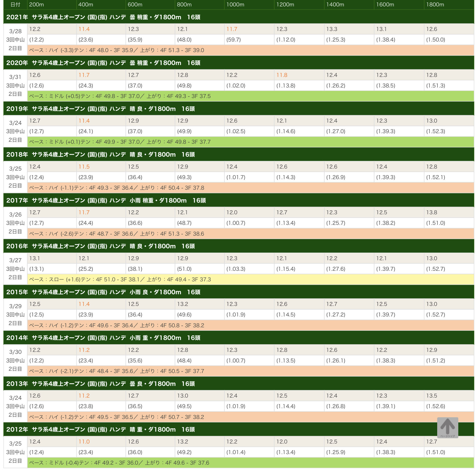This screenshot has width=476, height=474.
Task: Click the 13.8 last lap in 2017 row
Action: click(432, 212)
